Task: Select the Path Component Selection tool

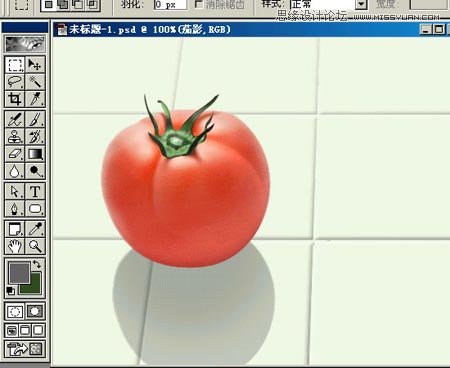Action: click(15, 192)
